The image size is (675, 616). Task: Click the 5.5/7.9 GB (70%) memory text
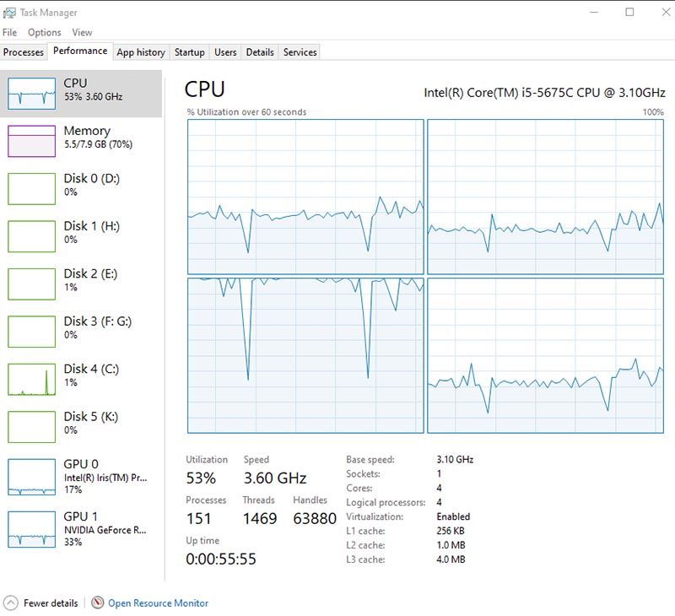tap(98, 144)
